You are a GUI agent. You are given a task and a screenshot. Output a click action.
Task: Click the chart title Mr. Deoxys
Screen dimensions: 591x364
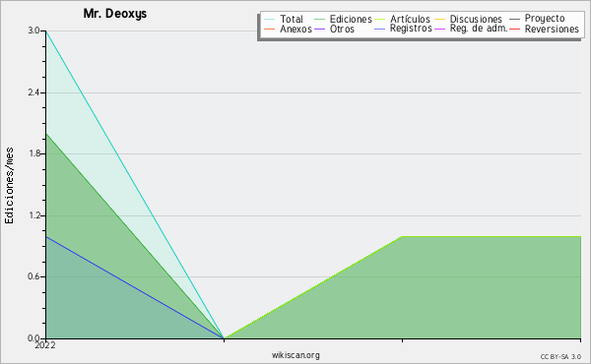[x=115, y=14]
